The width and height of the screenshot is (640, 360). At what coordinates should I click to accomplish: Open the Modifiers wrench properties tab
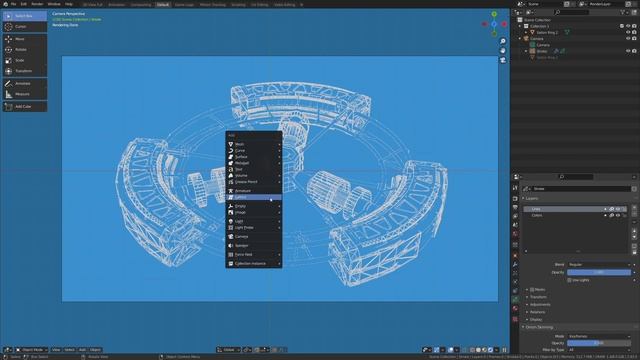(515, 264)
